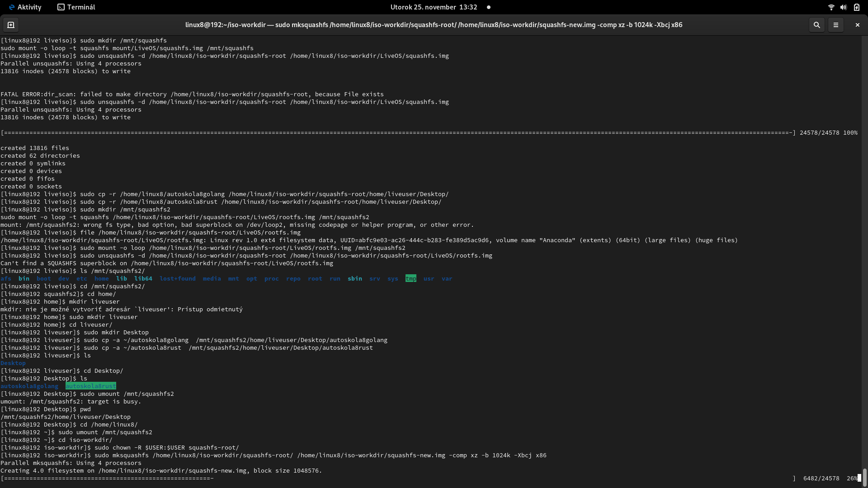Open the clock calendar Utorok 25. november
Viewport: 868px width, 488px height.
pos(433,7)
